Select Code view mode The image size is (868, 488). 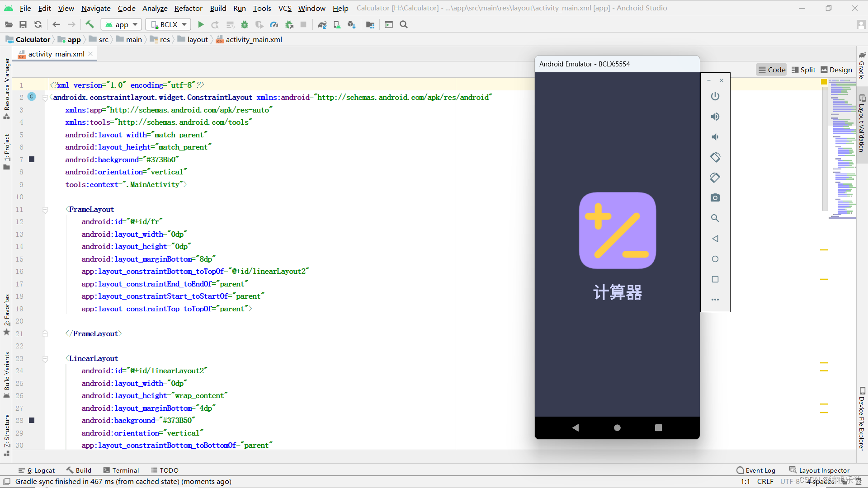point(772,70)
